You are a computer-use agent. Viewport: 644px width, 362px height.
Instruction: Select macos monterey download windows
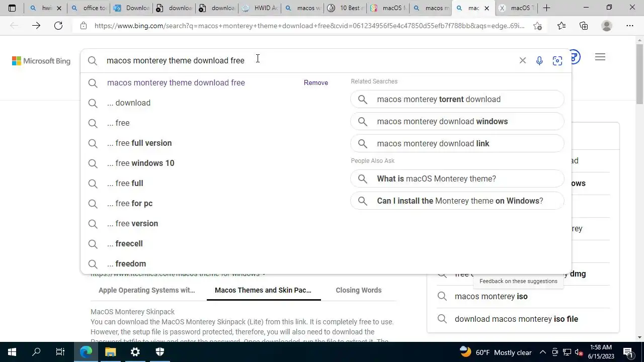click(457, 121)
